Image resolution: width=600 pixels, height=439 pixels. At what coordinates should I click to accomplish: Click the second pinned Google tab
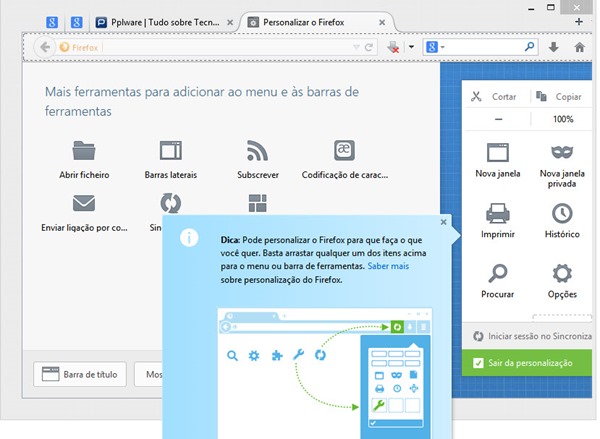click(x=77, y=23)
